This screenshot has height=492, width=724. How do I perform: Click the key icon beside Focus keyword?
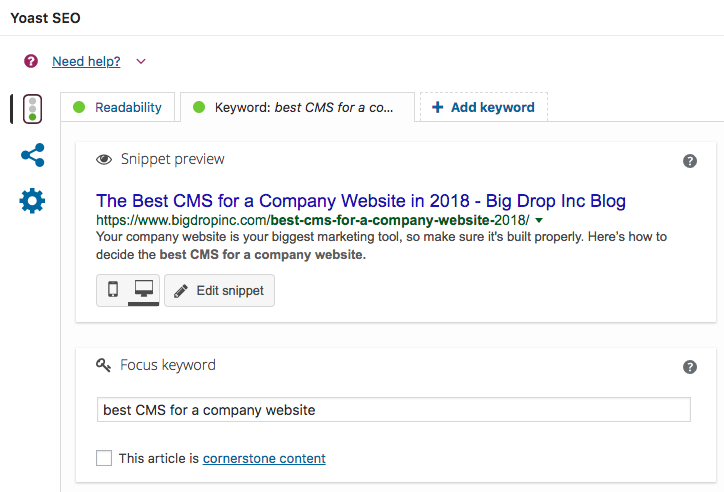(103, 365)
